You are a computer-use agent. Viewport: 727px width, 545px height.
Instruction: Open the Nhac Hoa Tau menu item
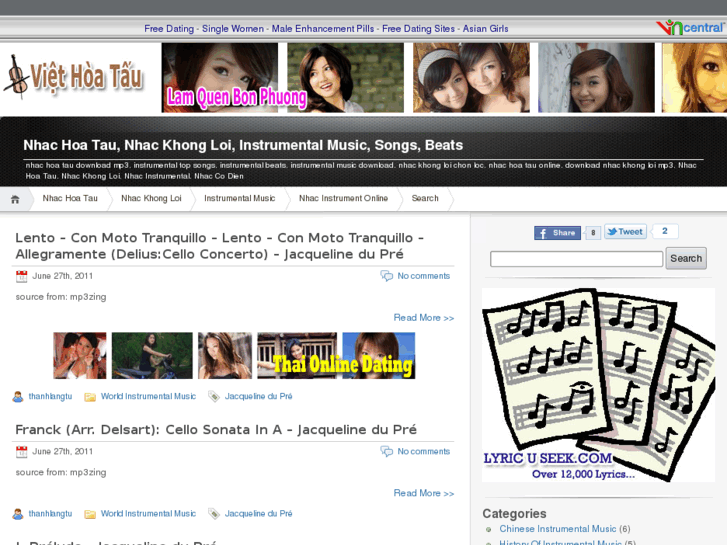click(70, 199)
